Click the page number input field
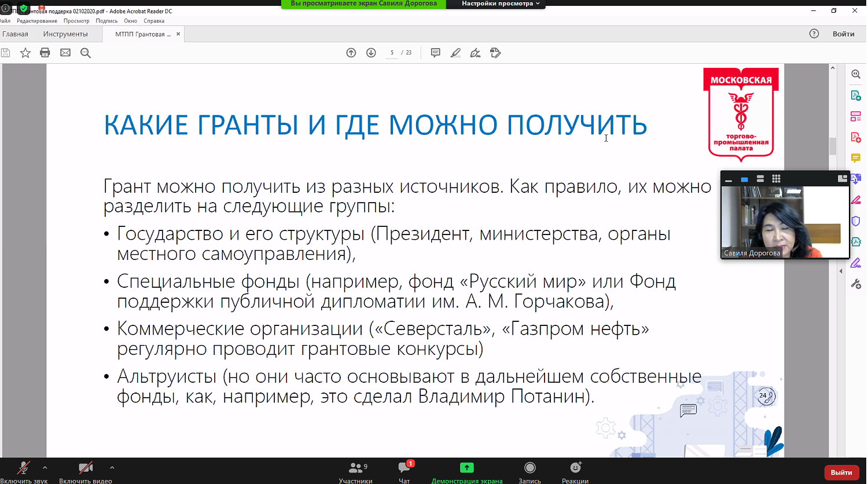This screenshot has width=868, height=484. pos(392,53)
